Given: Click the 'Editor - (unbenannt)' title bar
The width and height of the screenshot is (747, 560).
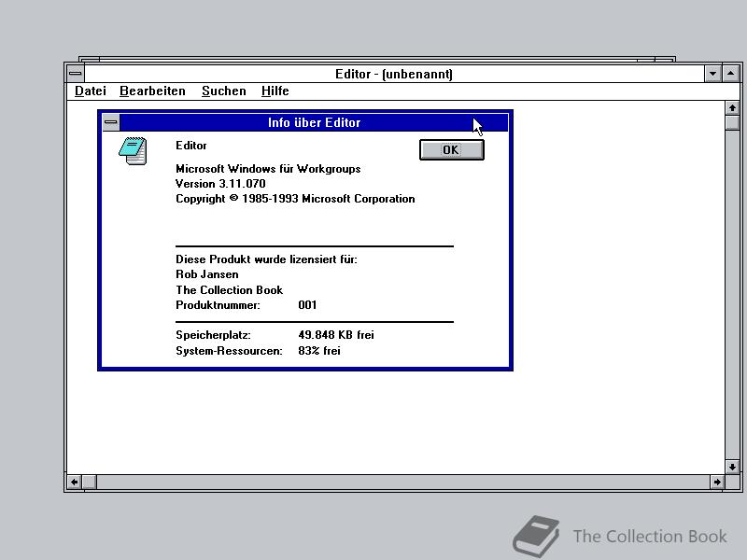Looking at the screenshot, I should point(394,74).
